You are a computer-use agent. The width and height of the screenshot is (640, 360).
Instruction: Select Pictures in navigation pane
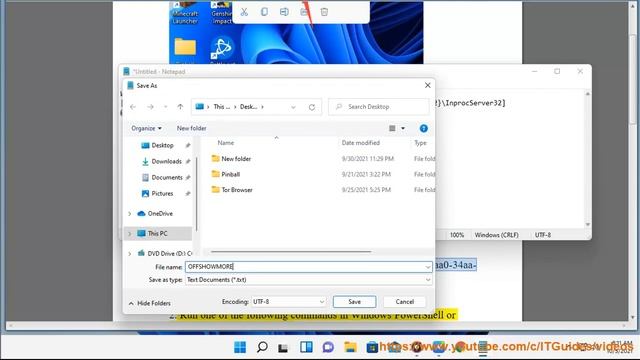pos(162,193)
